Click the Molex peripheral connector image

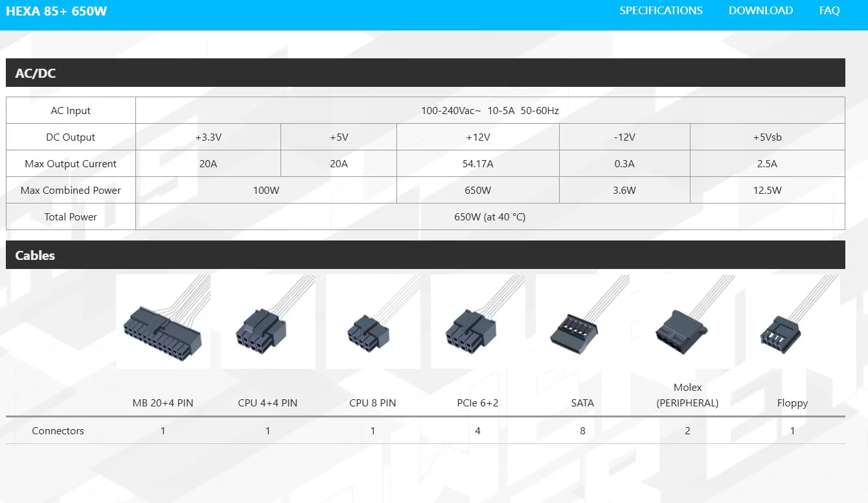688,322
